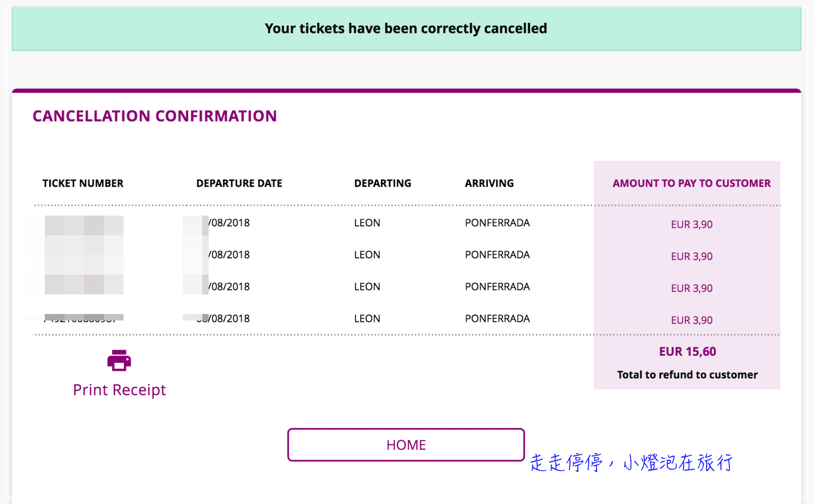Open the Print Receipt link

(x=120, y=390)
